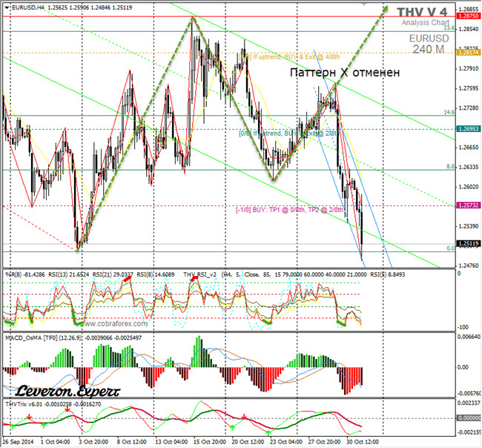
Task: Click the '20 Oct 12:00' time axis label
Action: tap(248, 442)
